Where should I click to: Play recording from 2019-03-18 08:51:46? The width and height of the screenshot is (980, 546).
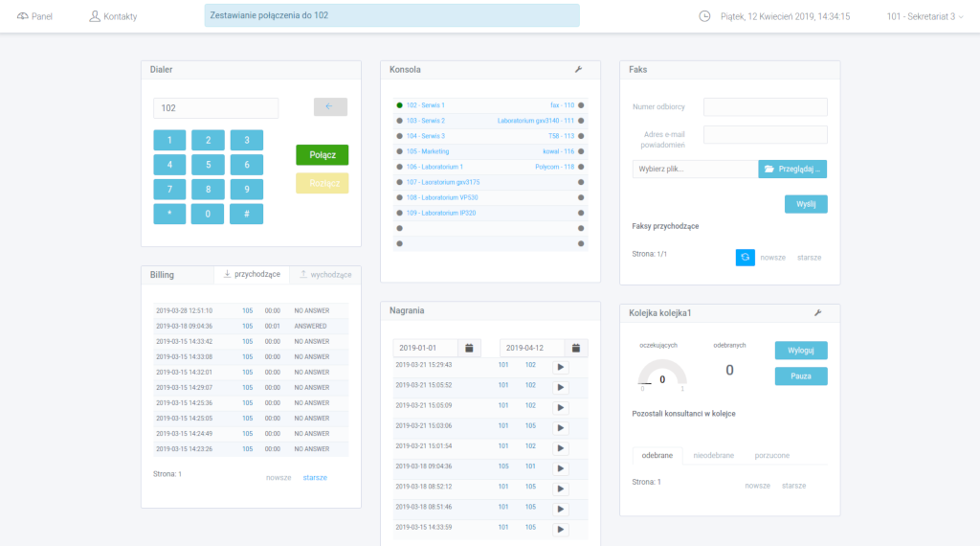point(561,509)
